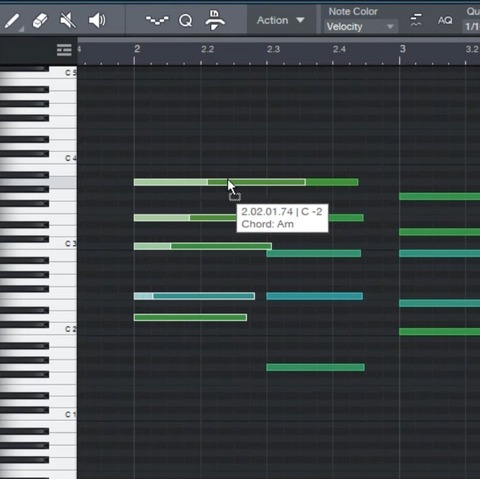
Task: Toggle the snap-to-grid icon
Action: point(215,20)
